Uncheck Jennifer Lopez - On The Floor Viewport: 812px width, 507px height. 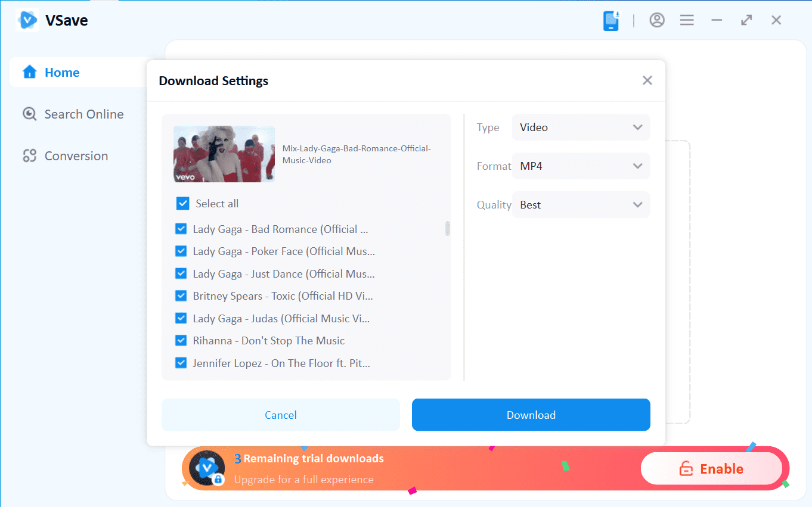[x=181, y=363]
